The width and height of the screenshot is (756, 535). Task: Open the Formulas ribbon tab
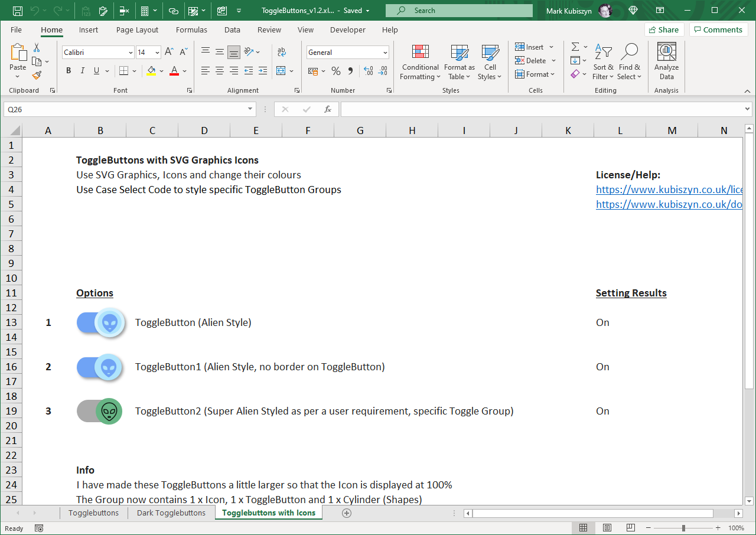point(191,30)
